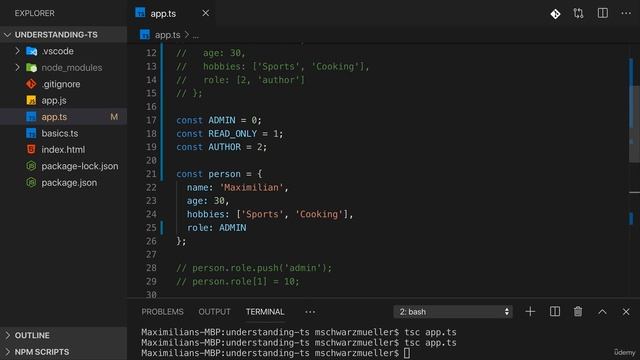Open basics.ts in the explorer
This screenshot has height=360, width=640.
pyautogui.click(x=63, y=133)
